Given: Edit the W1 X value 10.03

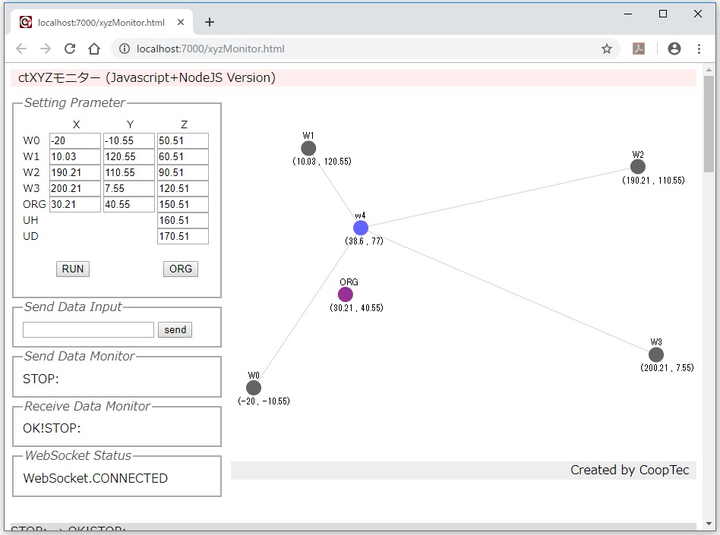Looking at the screenshot, I should click(75, 157).
